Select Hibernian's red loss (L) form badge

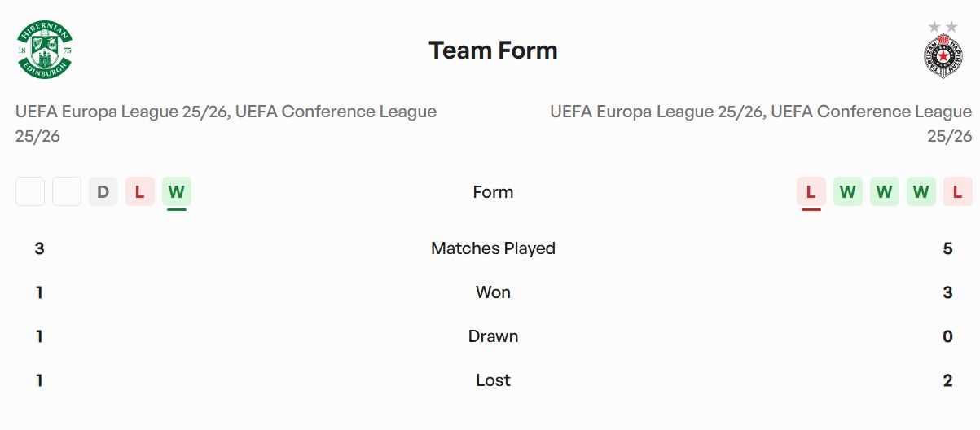140,192
